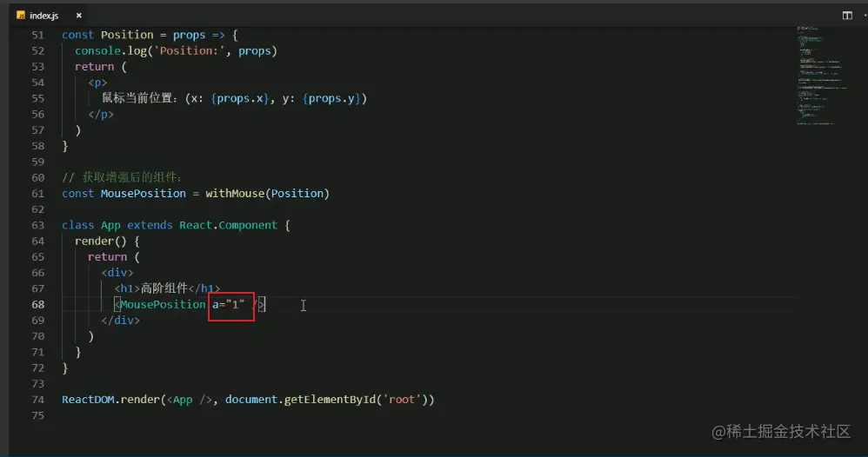Click 'Position' constant name on line 51

[127, 35]
